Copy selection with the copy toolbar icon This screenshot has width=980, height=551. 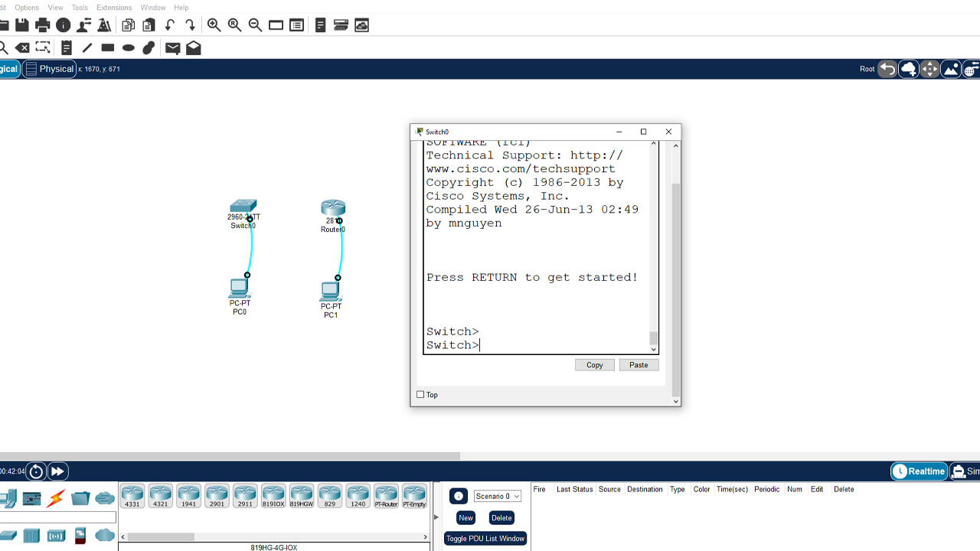pos(129,25)
